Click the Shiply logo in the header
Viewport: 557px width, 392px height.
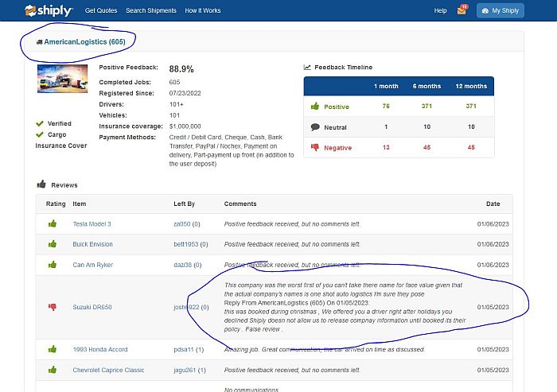coord(49,10)
